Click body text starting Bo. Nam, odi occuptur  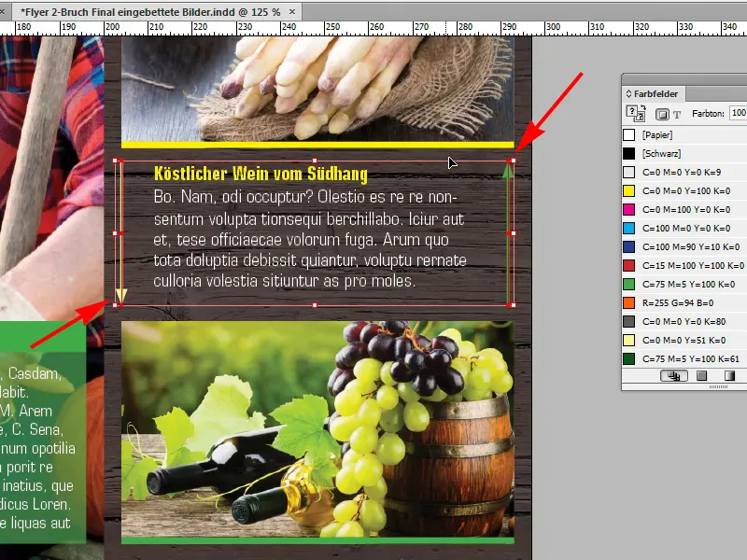point(310,239)
